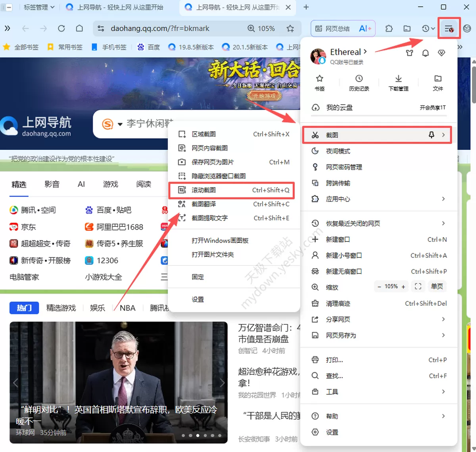Viewport: 476px width, 452px height.
Task: Open 标签管理 dropdown
Action: click(x=39, y=7)
